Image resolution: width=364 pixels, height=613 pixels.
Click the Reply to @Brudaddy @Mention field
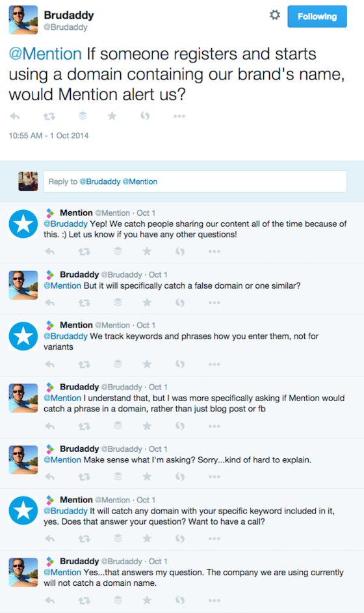tap(195, 181)
